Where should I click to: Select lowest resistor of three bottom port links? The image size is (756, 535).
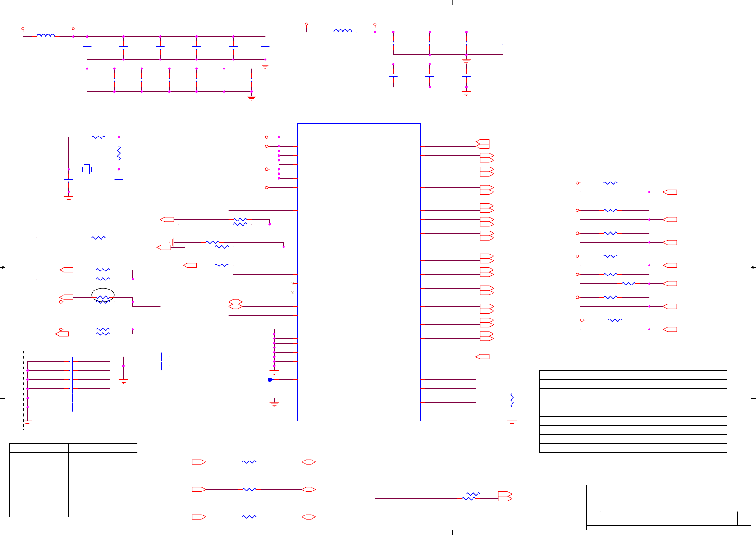(249, 516)
